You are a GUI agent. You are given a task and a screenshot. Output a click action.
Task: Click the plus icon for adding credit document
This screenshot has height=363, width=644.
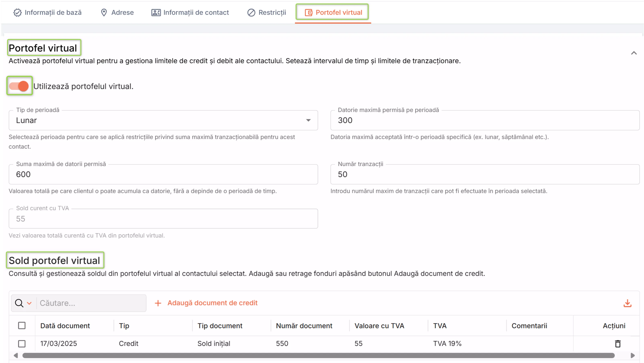(x=158, y=303)
